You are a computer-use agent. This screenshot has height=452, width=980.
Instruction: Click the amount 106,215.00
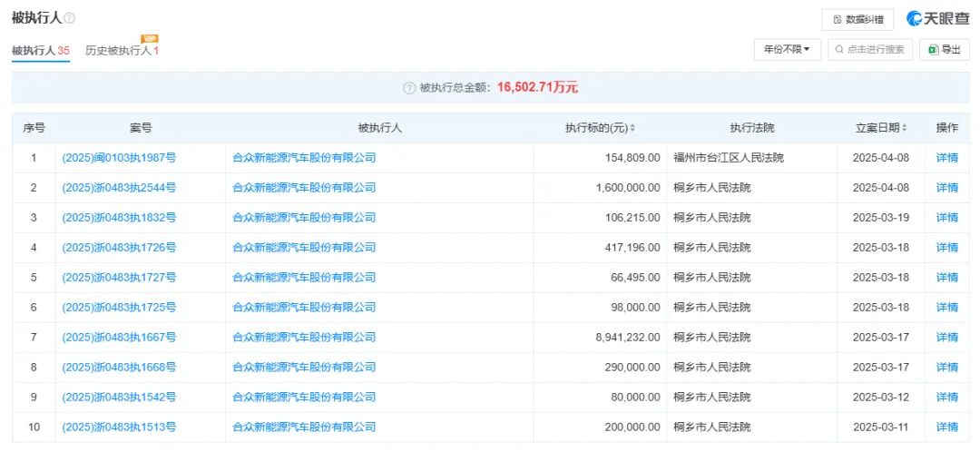coord(632,218)
